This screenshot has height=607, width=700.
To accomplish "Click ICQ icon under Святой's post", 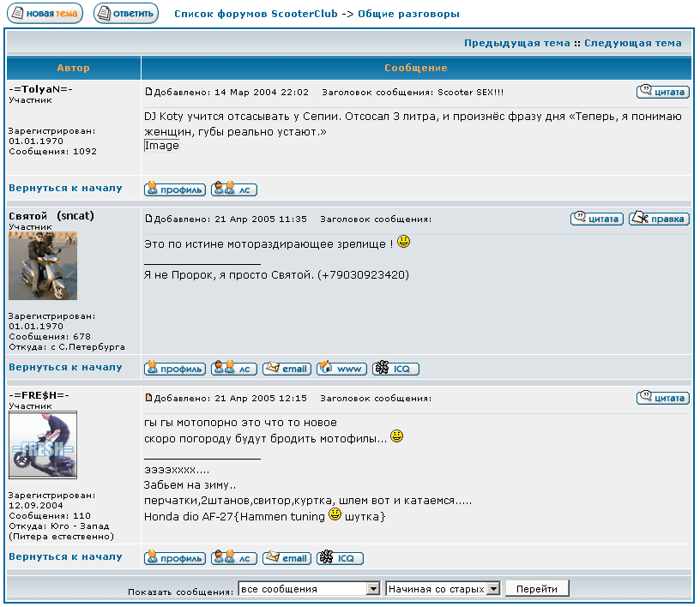I will pyautogui.click(x=395, y=369).
